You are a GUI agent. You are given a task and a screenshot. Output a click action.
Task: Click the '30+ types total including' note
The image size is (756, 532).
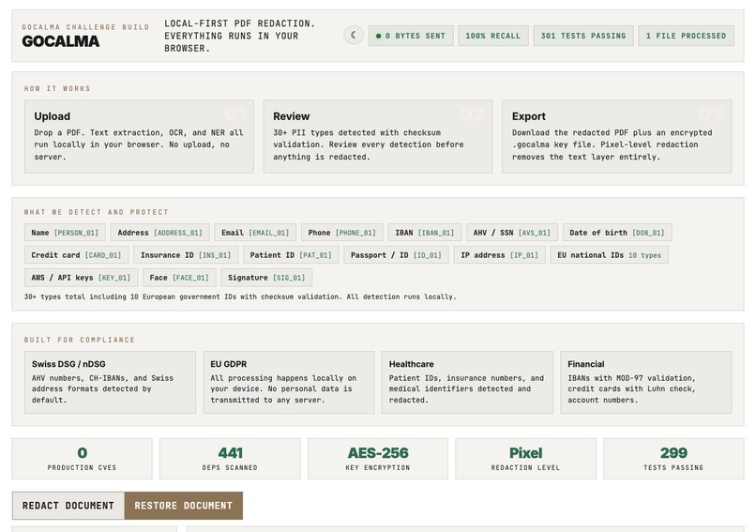pos(240,296)
